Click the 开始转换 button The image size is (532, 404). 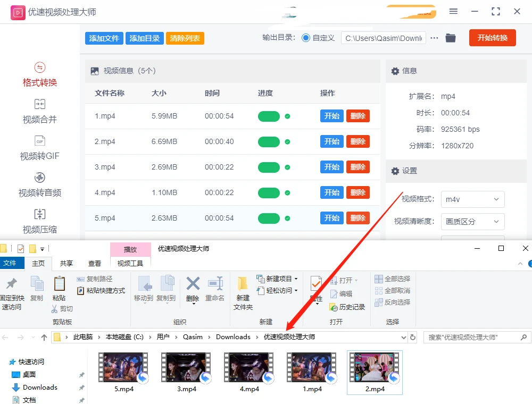492,38
